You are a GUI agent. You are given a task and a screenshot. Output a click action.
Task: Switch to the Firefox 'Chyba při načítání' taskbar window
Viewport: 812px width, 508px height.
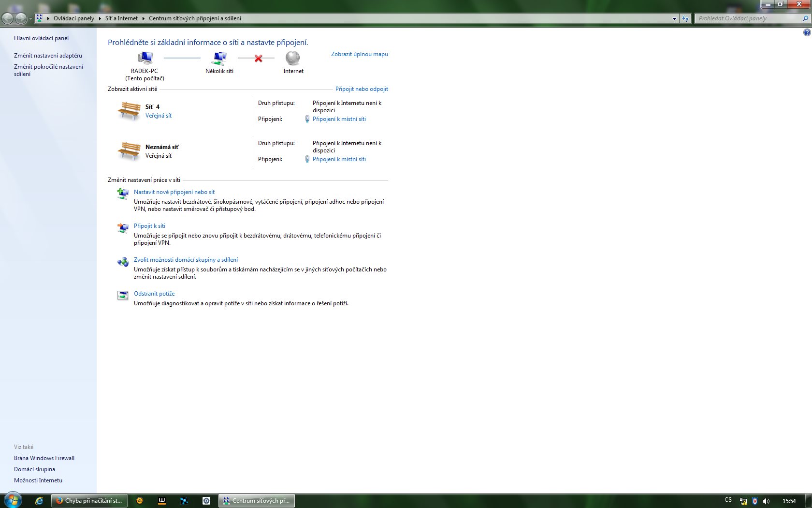(89, 501)
